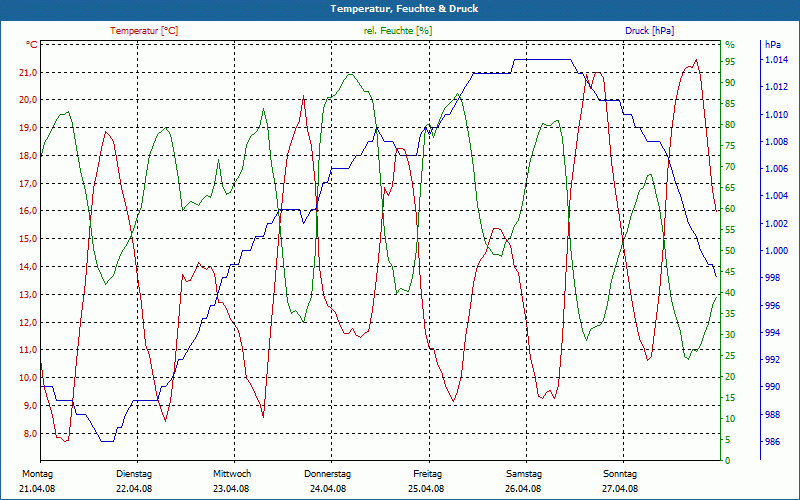Click temperature axis value "14,0"
Screen dimensions: 800x500
coord(29,267)
